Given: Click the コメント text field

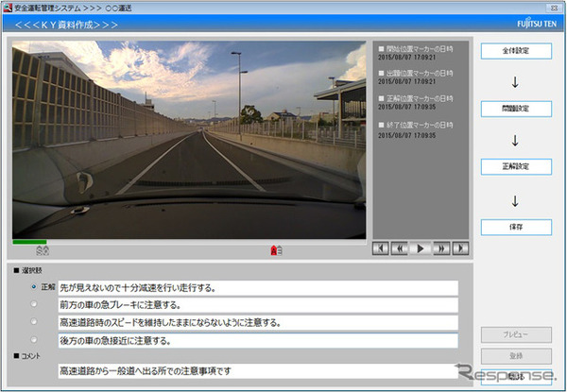Looking at the screenshot, I should pos(258,370).
